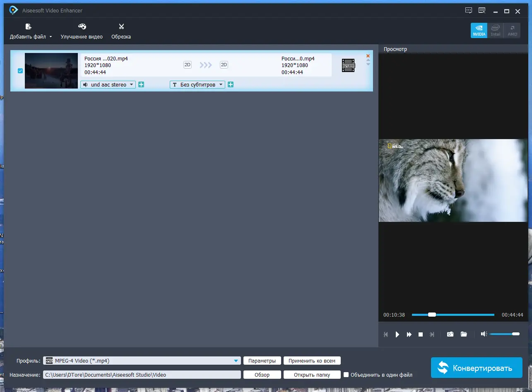
Task: Click Открыть папку button
Action: click(x=312, y=375)
